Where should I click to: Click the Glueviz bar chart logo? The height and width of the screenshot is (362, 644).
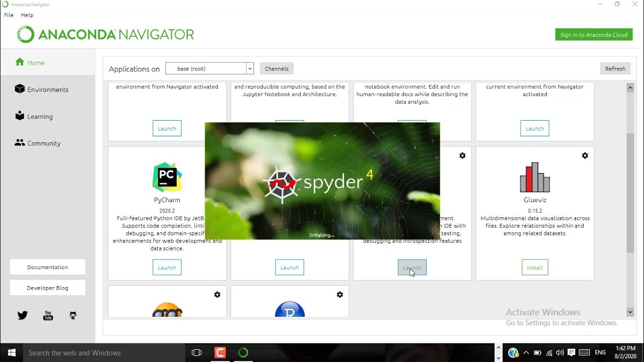535,177
